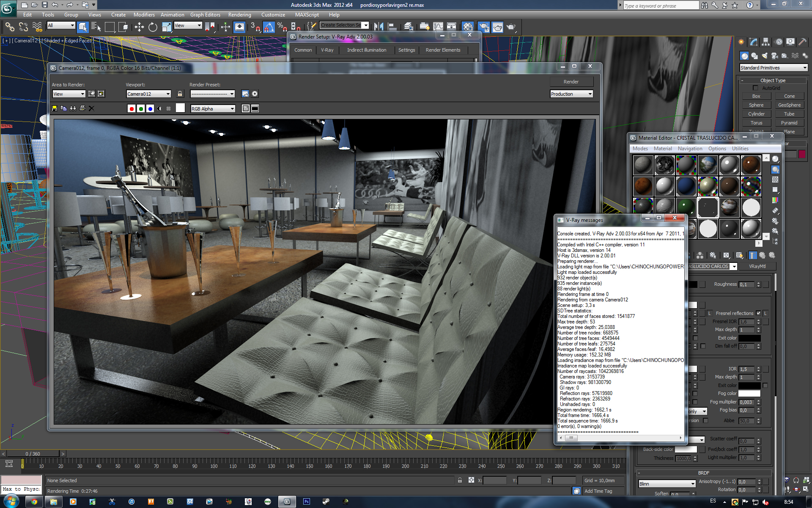Open the RGB Alpha channel dropdown
The width and height of the screenshot is (812, 508).
tap(213, 109)
